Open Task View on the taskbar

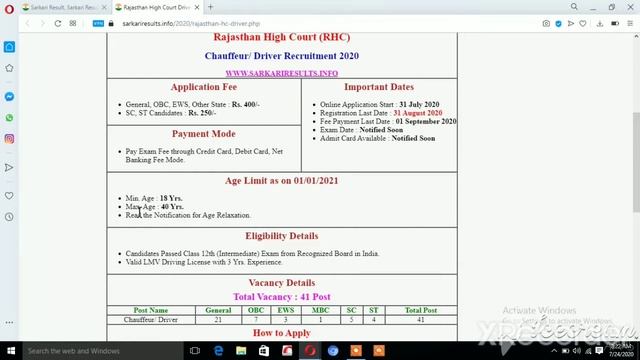click(x=195, y=351)
